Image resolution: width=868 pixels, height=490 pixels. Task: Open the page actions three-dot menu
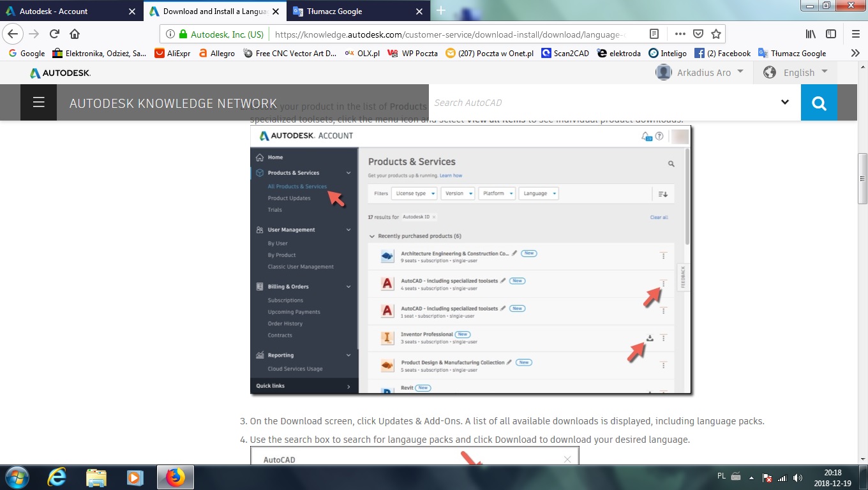coord(680,34)
